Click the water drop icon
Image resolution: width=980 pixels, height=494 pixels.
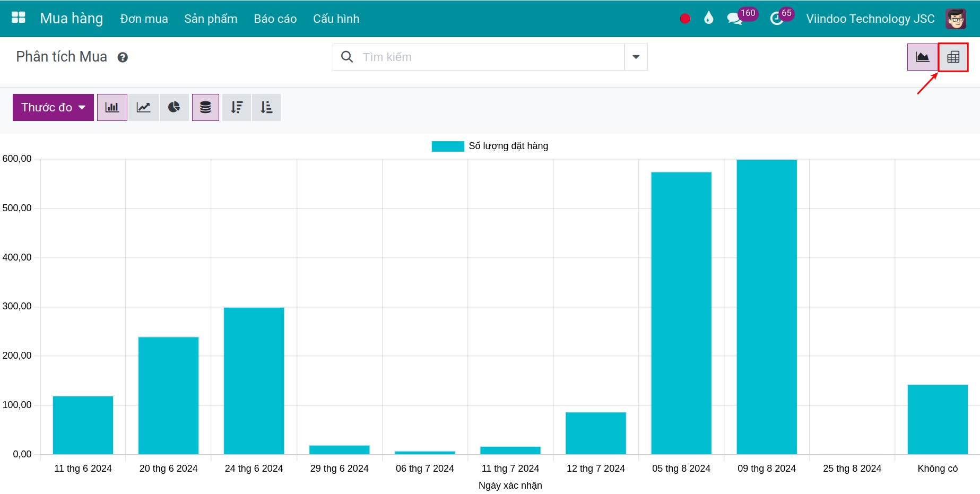[x=708, y=19]
